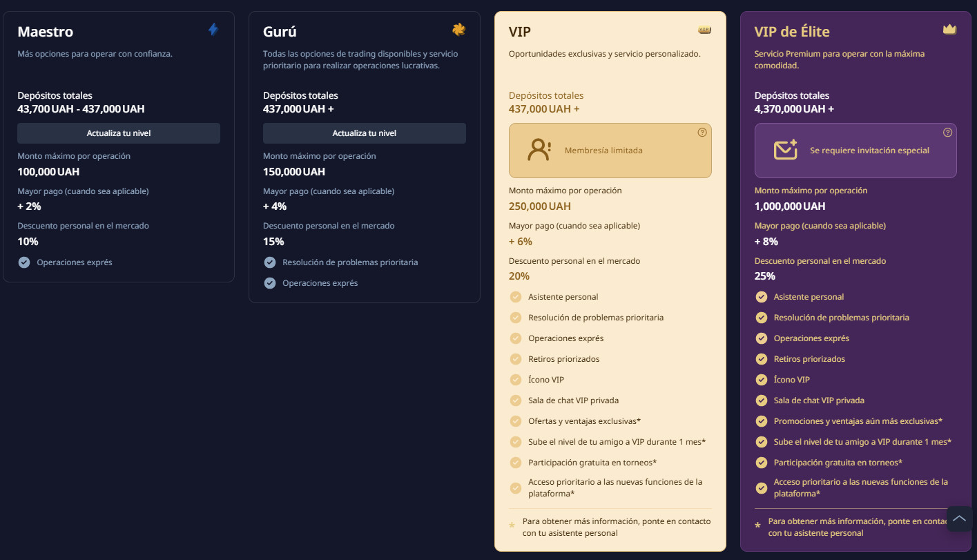Click the Sala de chat VIP privada checkmark in Élite
The image size is (977, 560).
762,400
